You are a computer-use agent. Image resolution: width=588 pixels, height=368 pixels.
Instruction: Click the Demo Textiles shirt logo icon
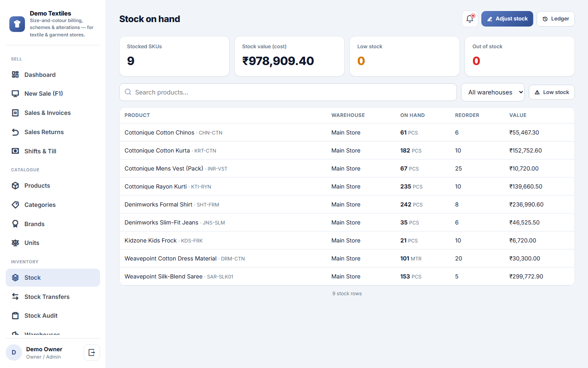[17, 24]
